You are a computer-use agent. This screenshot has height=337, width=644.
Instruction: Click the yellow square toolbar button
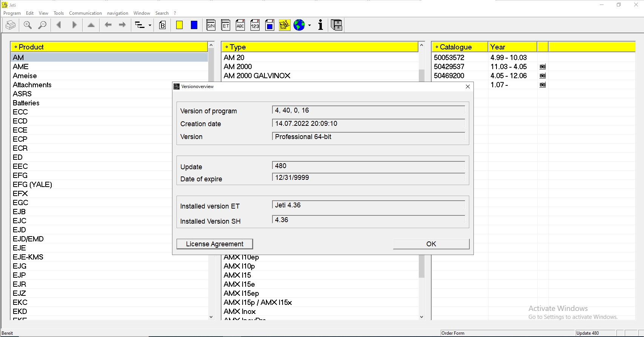coord(180,25)
